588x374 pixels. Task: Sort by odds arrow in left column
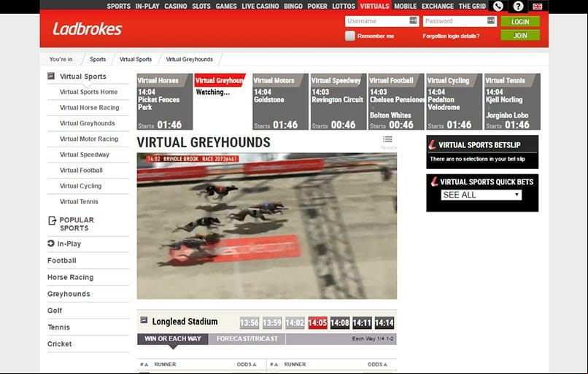pyautogui.click(x=255, y=365)
